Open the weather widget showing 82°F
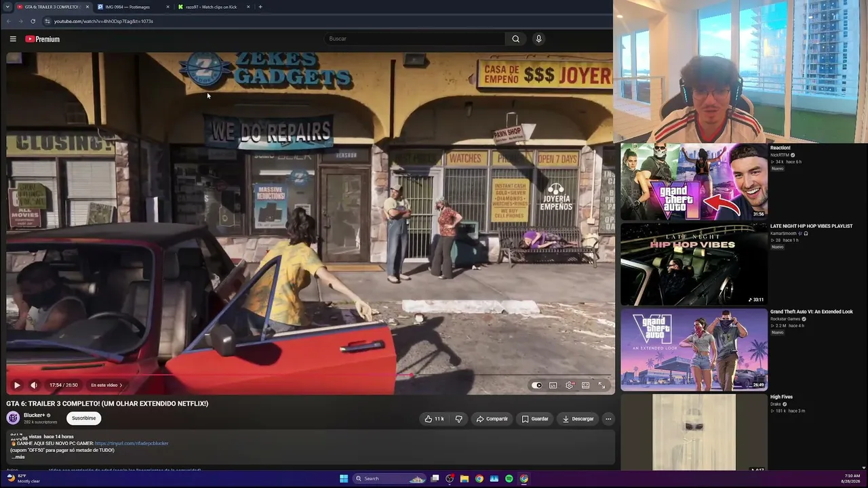This screenshot has height=488, width=868. coord(24,479)
